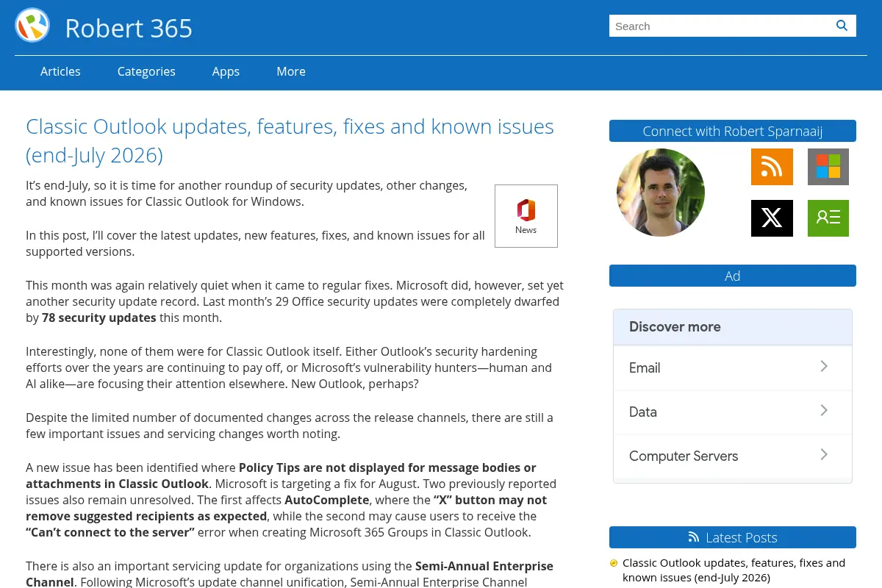882x588 pixels.
Task: Open the Robert 365 site title link
Action: coord(129,28)
